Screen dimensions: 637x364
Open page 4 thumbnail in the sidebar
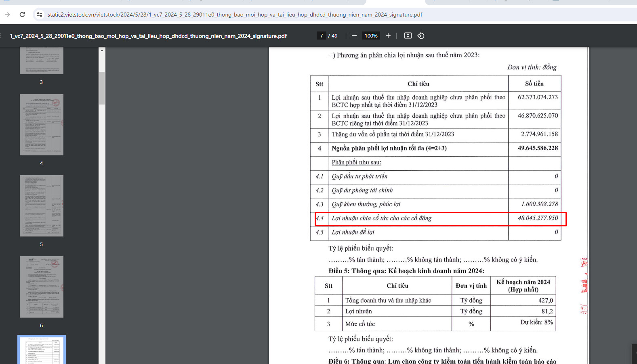[x=42, y=125]
